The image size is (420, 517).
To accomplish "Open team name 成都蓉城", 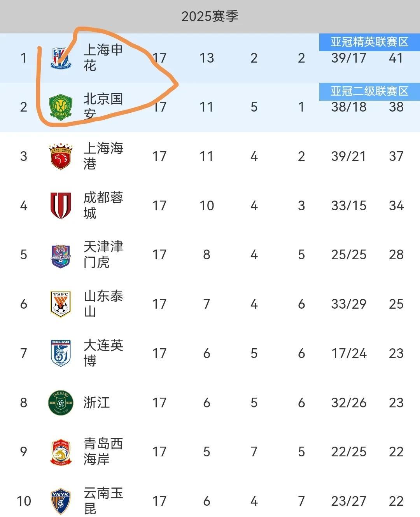I will click(103, 205).
